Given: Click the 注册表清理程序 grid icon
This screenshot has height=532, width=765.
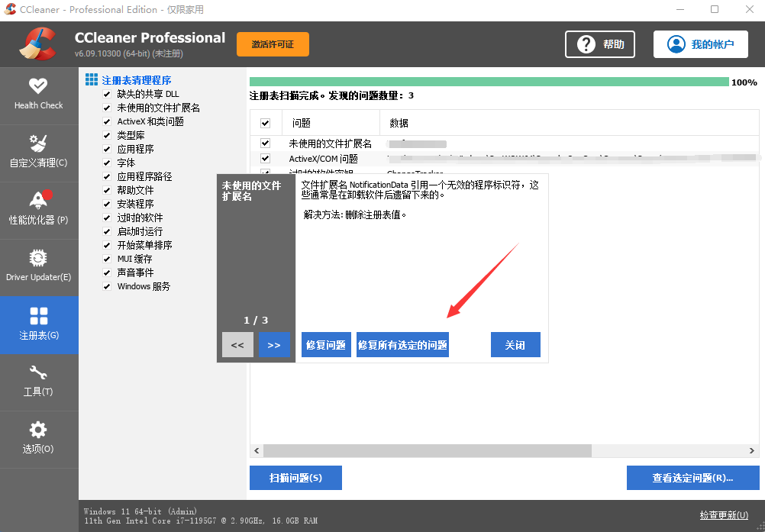Looking at the screenshot, I should [91, 79].
